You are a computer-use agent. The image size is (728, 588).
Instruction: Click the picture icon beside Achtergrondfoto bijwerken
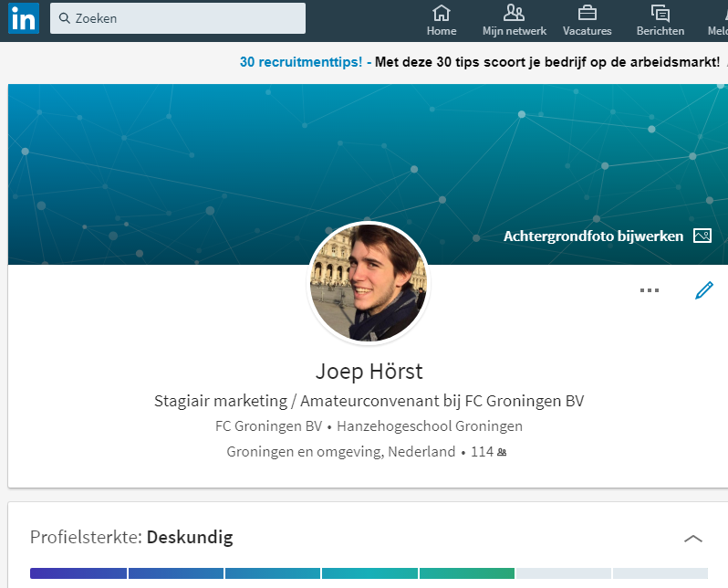tap(702, 236)
